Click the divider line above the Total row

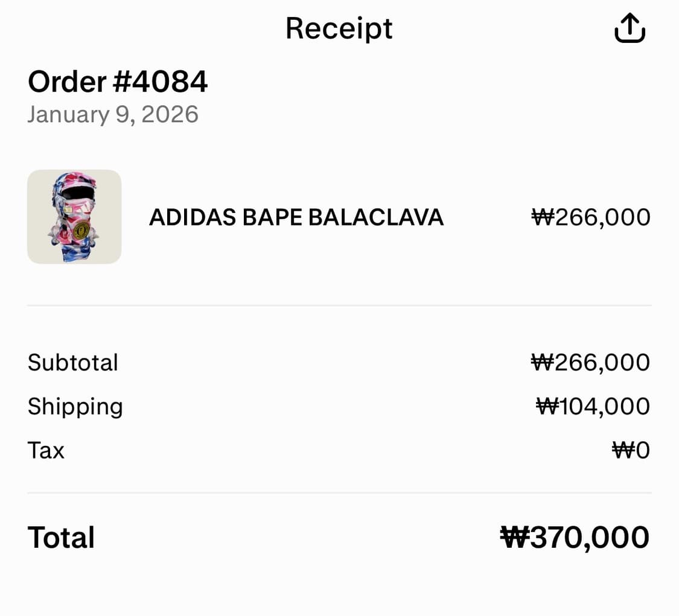[339, 493]
